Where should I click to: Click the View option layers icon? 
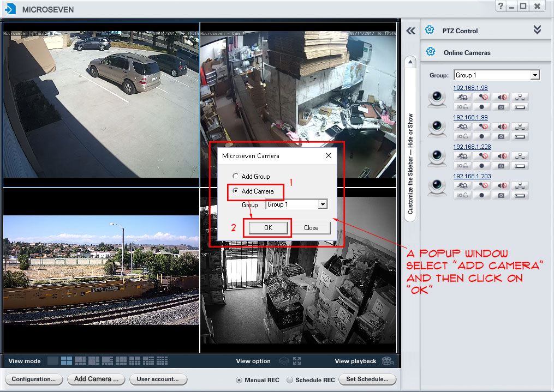point(284,360)
